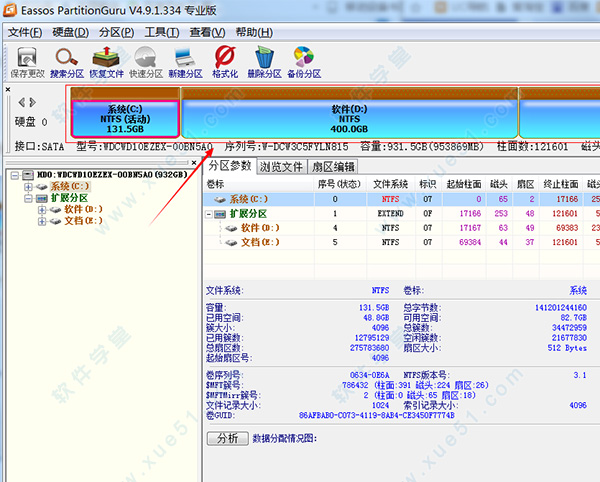
Task: Click EXTEND file system cell
Action: (x=391, y=214)
